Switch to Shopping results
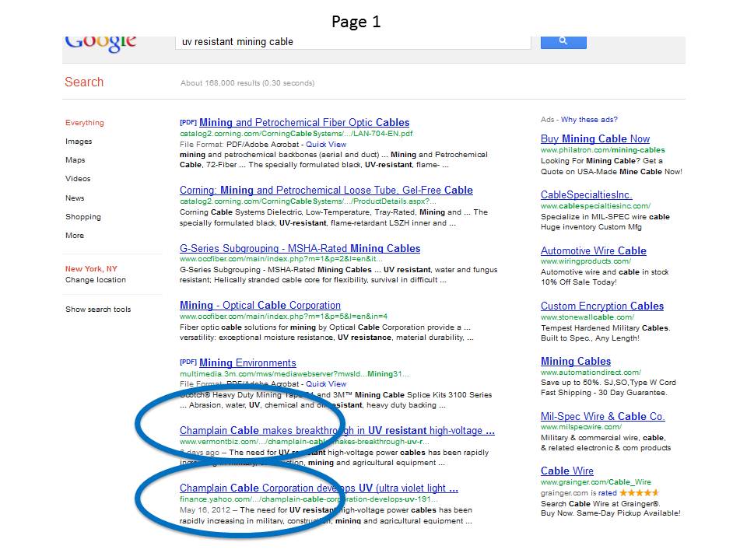This screenshot has width=747, height=560. coord(83,217)
